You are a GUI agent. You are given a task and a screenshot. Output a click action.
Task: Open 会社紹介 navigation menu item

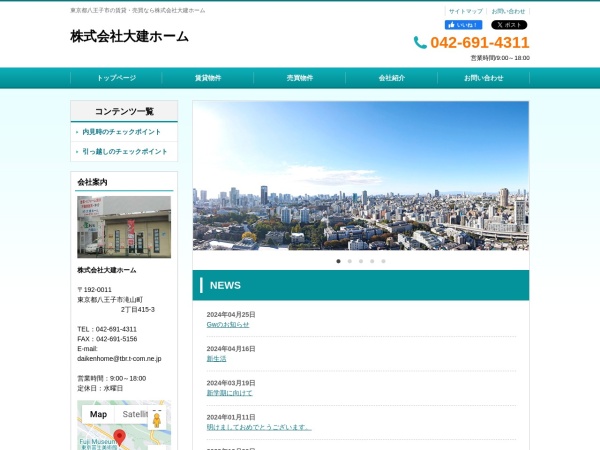(x=391, y=78)
